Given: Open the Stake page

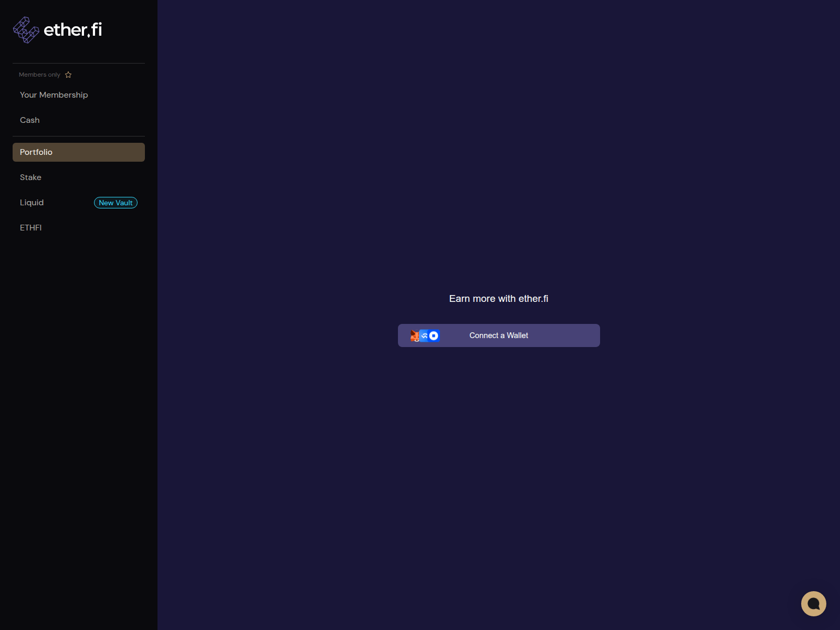Looking at the screenshot, I should (79, 177).
